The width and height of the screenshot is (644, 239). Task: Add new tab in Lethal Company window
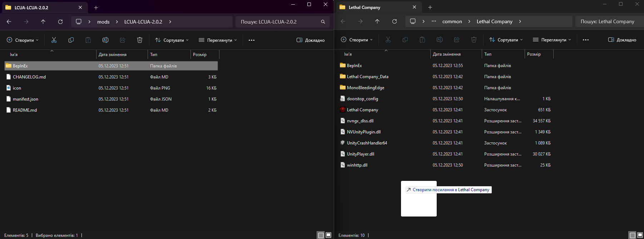point(430,7)
